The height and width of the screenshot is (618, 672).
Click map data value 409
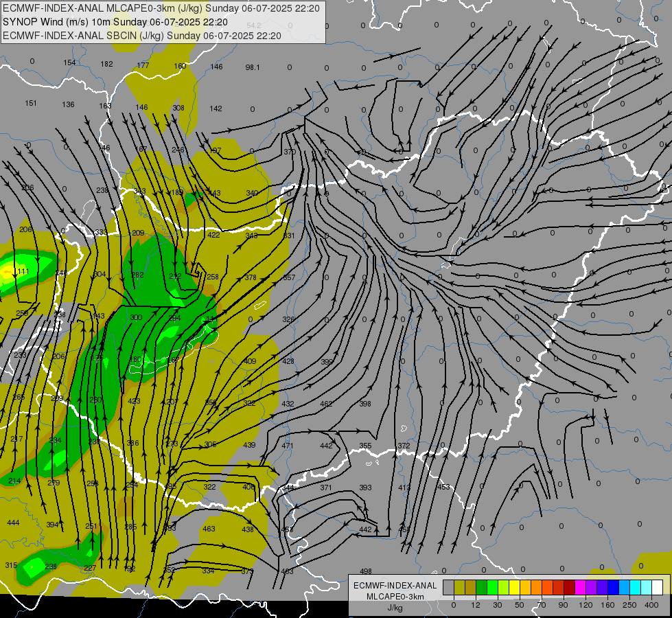[x=251, y=361]
